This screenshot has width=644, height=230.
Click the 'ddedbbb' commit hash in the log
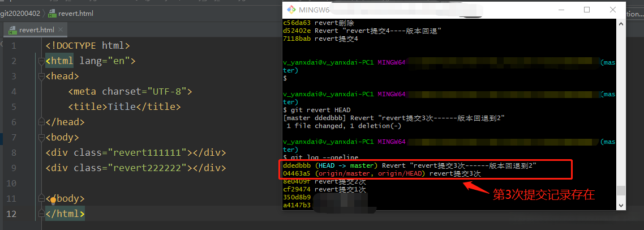click(x=297, y=165)
